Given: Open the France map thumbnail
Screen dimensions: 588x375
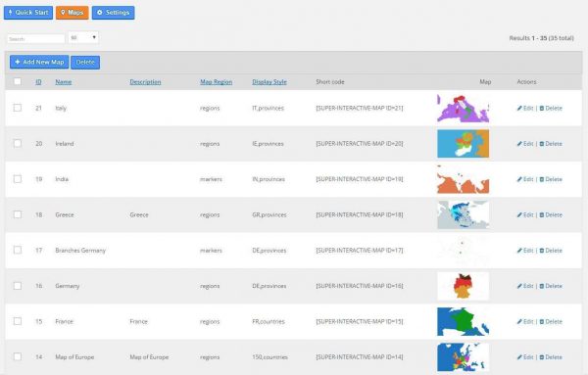Looking at the screenshot, I should tap(464, 321).
